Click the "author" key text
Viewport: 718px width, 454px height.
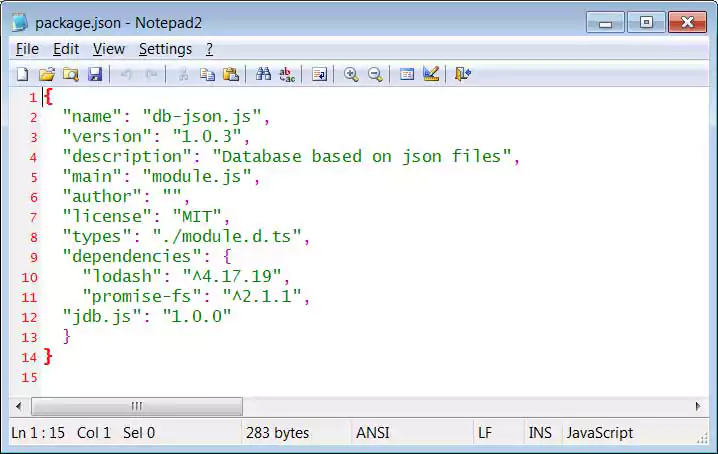click(x=102, y=197)
